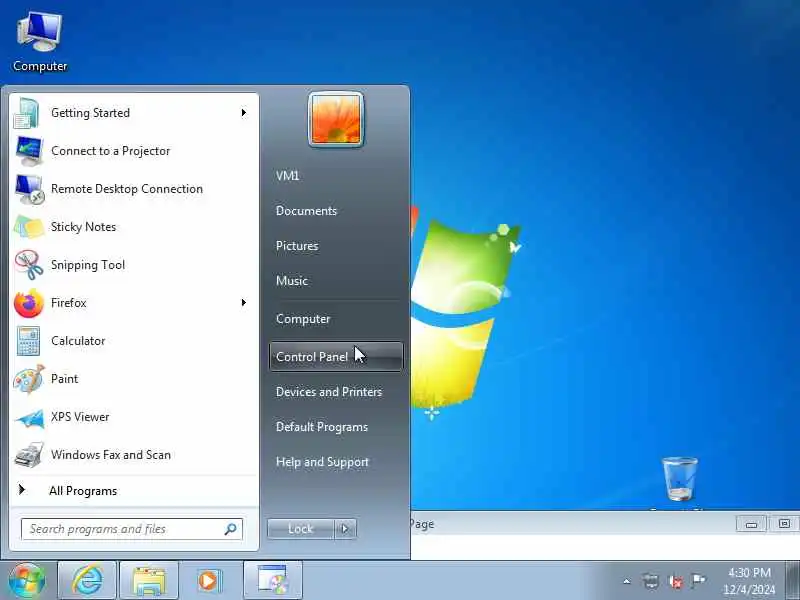Image resolution: width=800 pixels, height=600 pixels.
Task: Open Default Programs
Action: coord(321,427)
